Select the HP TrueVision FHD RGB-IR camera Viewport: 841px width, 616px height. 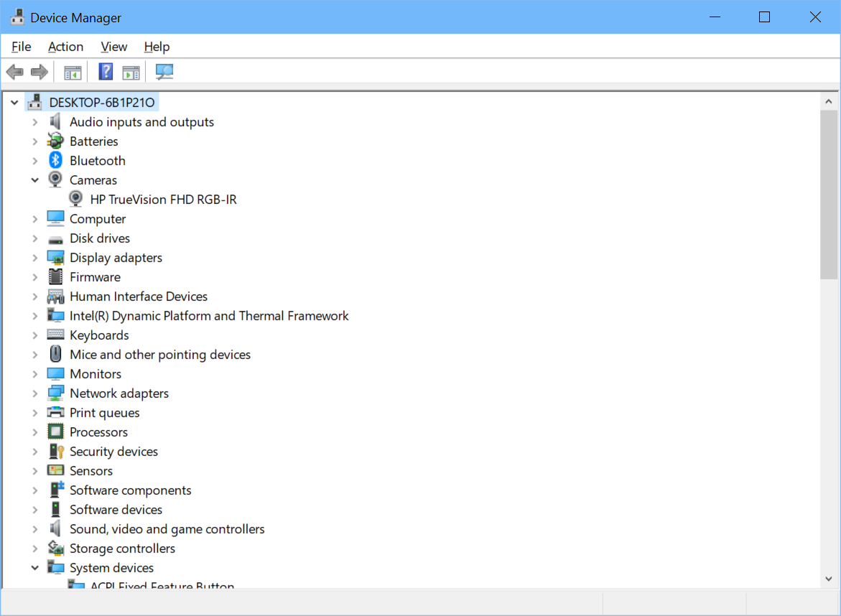162,199
